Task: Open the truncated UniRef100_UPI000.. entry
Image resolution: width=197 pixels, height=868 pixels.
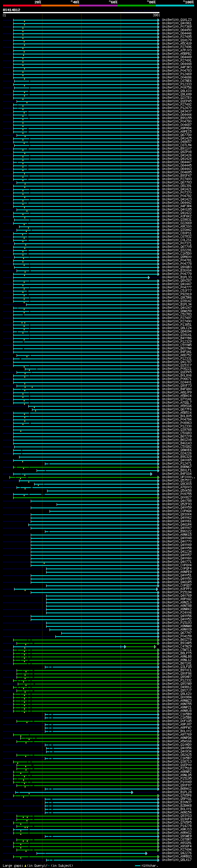Action: [x=178, y=477]
